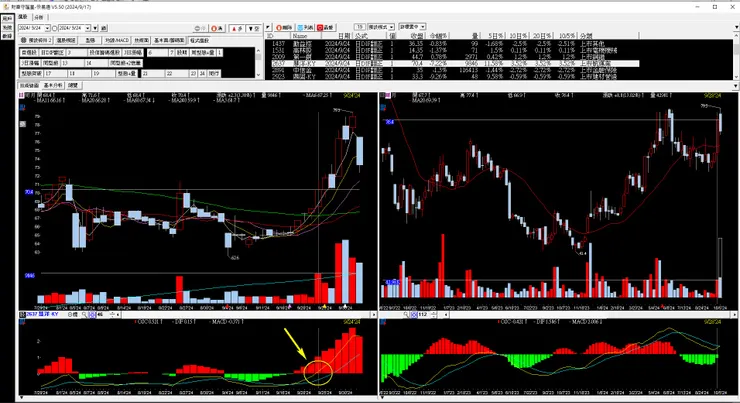Open the second combo box above the stock list
The height and width of the screenshot is (403, 740).
tap(412, 26)
